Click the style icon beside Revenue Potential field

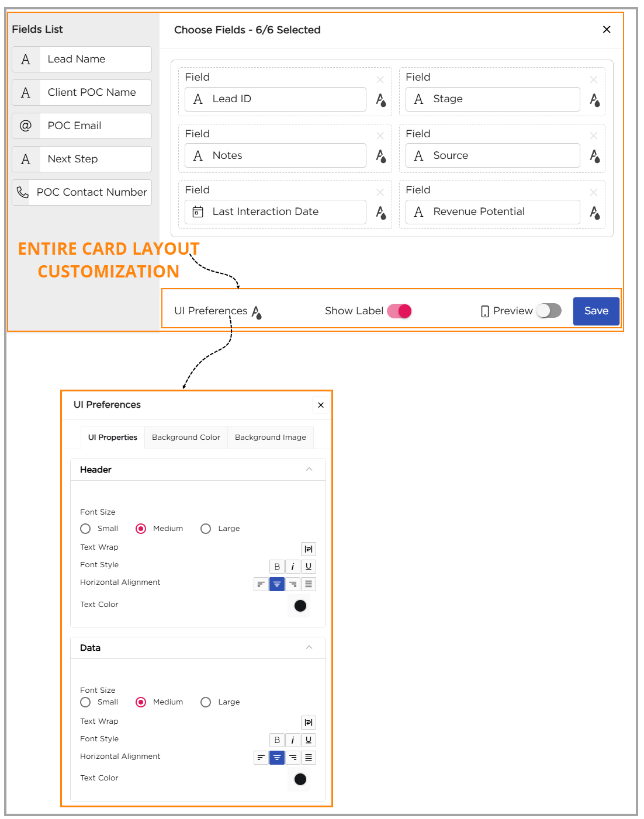click(594, 213)
